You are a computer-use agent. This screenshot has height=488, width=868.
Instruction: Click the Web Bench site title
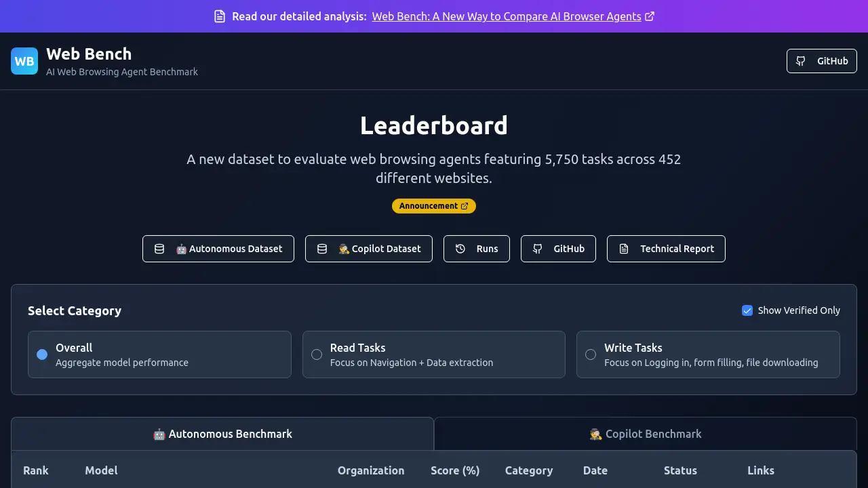pyautogui.click(x=89, y=54)
